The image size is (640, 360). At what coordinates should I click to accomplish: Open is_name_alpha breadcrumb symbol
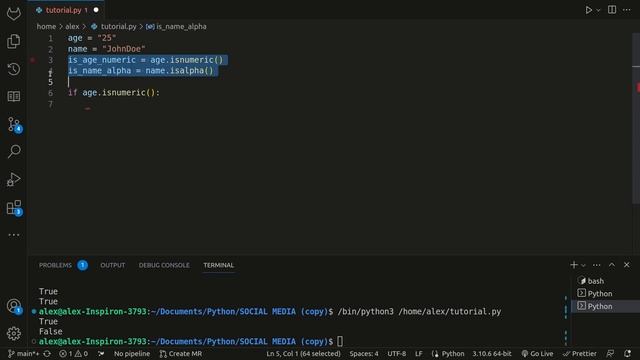pos(176,27)
